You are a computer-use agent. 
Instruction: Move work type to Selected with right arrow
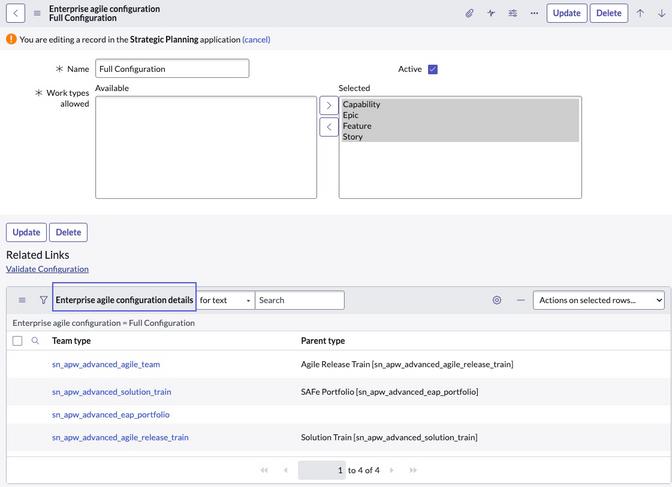point(329,105)
